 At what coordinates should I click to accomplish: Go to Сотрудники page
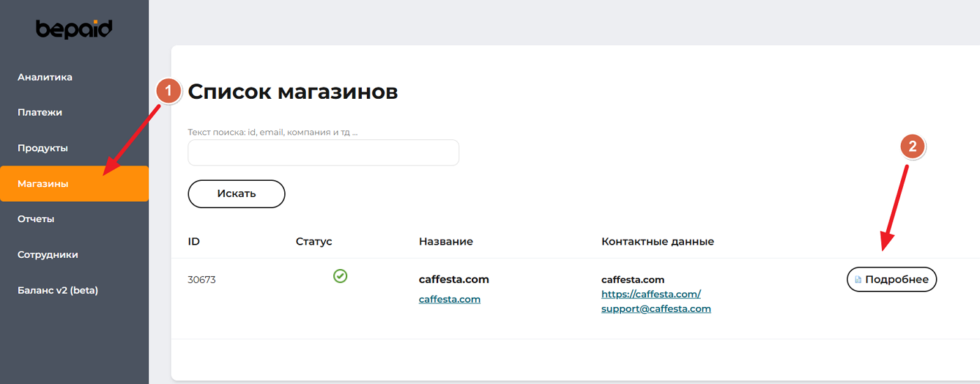tap(48, 254)
